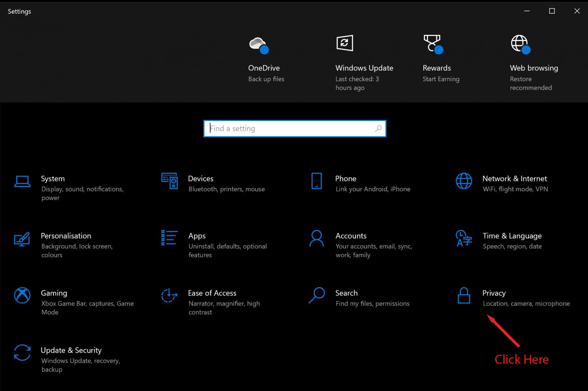Maximize the Settings window
Viewport: 588px width, 391px height.
552,11
